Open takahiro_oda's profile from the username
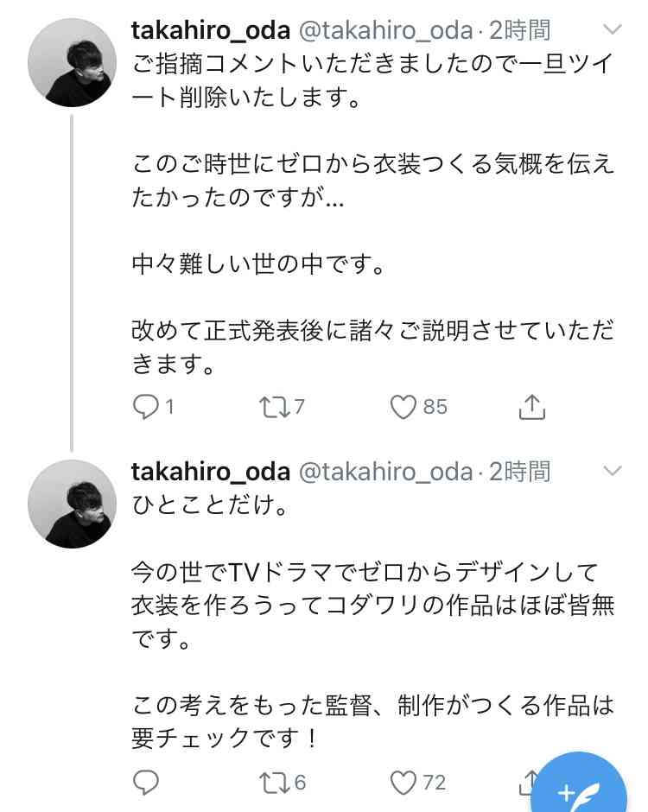This screenshot has height=812, width=648. 211,29
